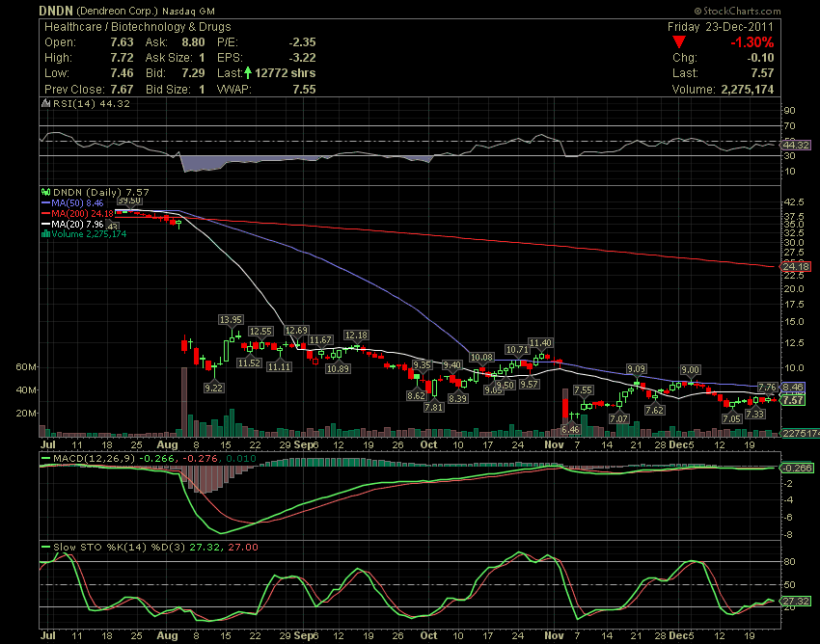The height and width of the screenshot is (644, 820).
Task: Click the 9.22 August low label
Action: 214,388
